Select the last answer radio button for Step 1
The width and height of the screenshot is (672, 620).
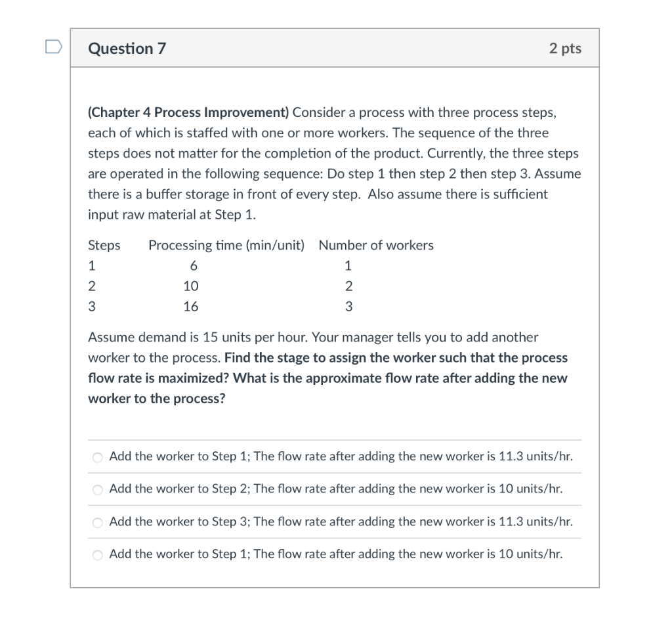(97, 554)
